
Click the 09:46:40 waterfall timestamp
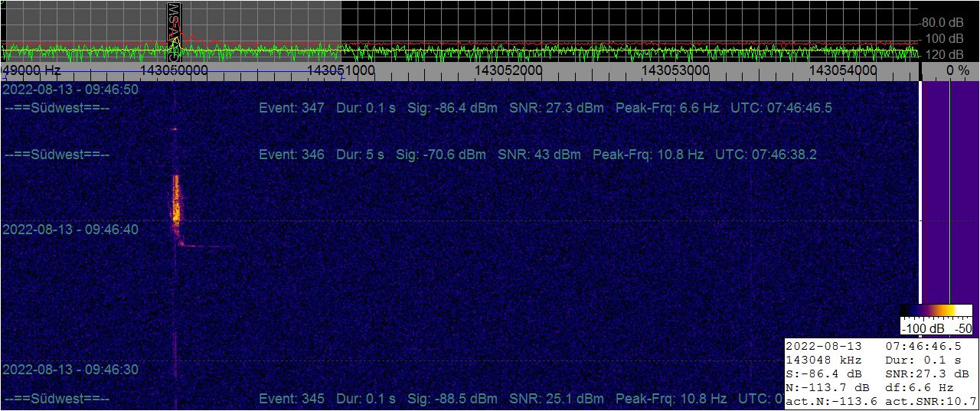(x=71, y=230)
